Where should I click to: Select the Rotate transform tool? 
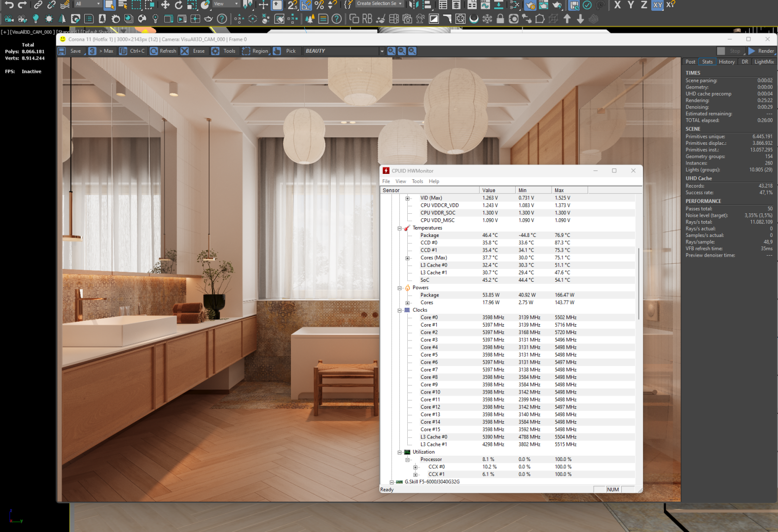[x=178, y=5]
